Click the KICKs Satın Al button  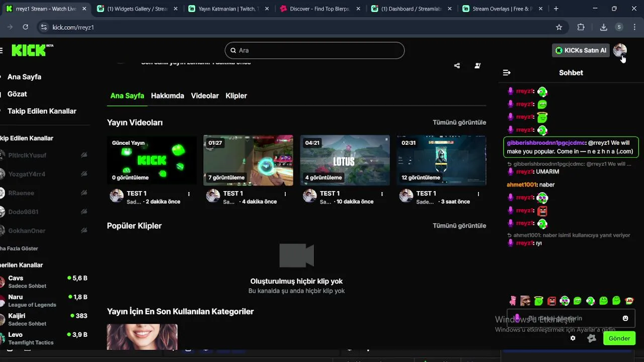581,50
